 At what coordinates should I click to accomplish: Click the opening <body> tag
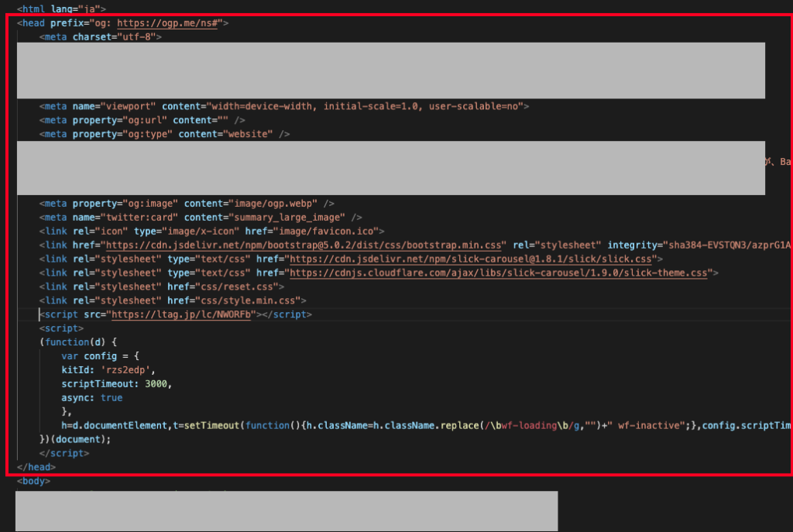click(x=33, y=481)
